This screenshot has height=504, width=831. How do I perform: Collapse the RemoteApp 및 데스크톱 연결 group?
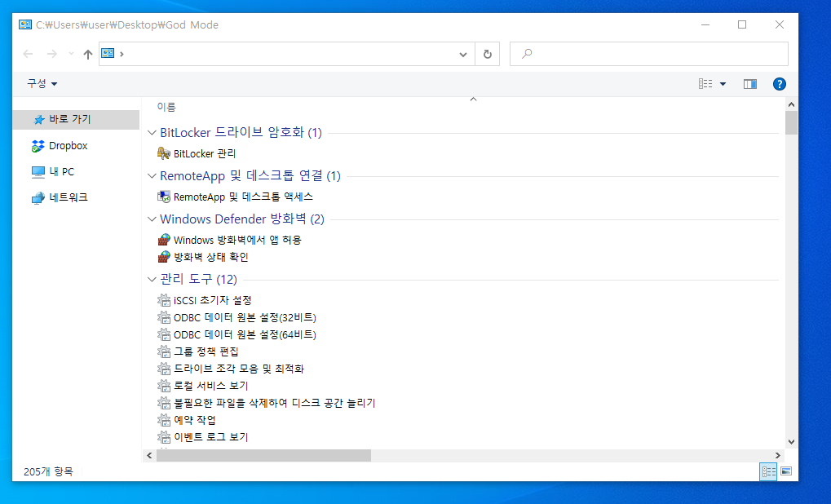click(152, 175)
